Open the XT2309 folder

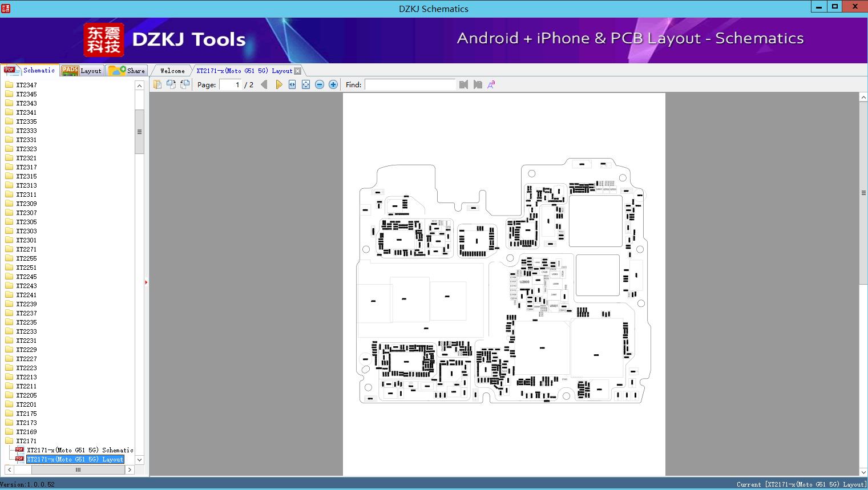(x=21, y=204)
